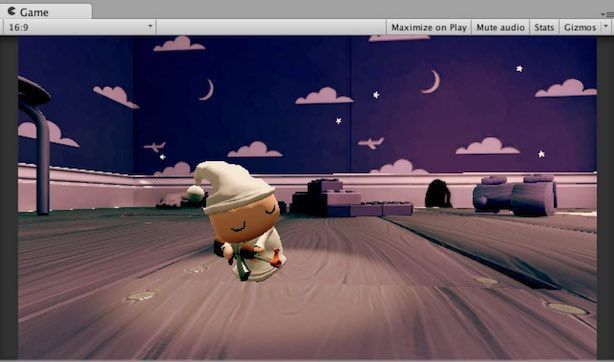Screen dimensions: 614x362
Task: Click the Unity logo icon in Game tab
Action: 11,11
